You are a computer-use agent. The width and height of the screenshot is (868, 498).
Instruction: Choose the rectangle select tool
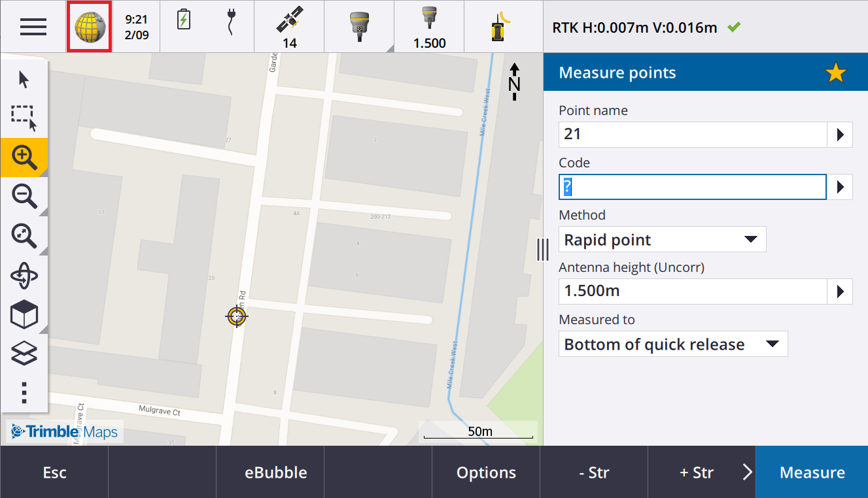pyautogui.click(x=24, y=118)
